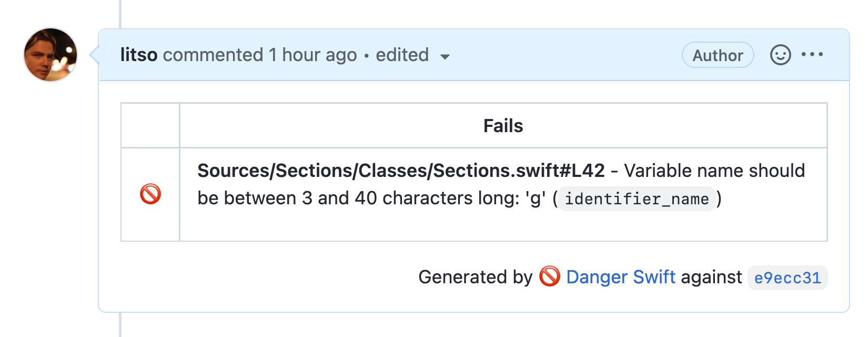
Task: Click the red prohibited icon in Fails row
Action: point(150,194)
